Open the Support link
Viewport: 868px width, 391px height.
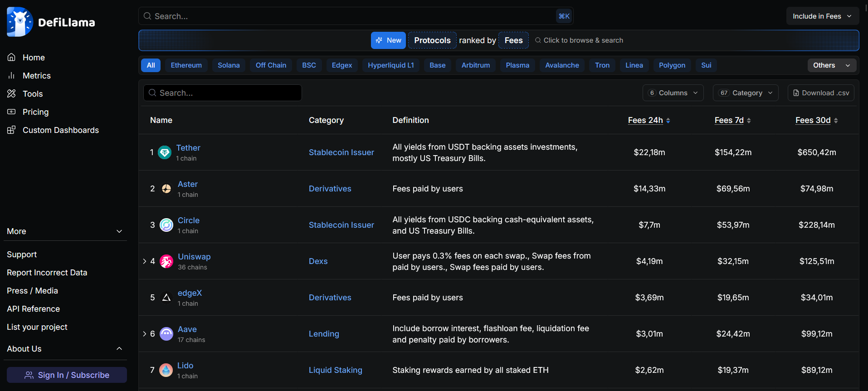pyautogui.click(x=22, y=254)
